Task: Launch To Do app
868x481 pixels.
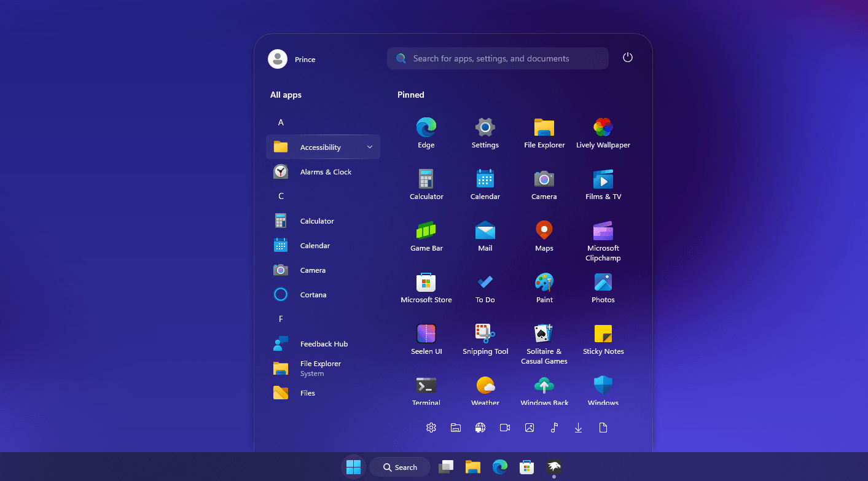Action: [485, 288]
